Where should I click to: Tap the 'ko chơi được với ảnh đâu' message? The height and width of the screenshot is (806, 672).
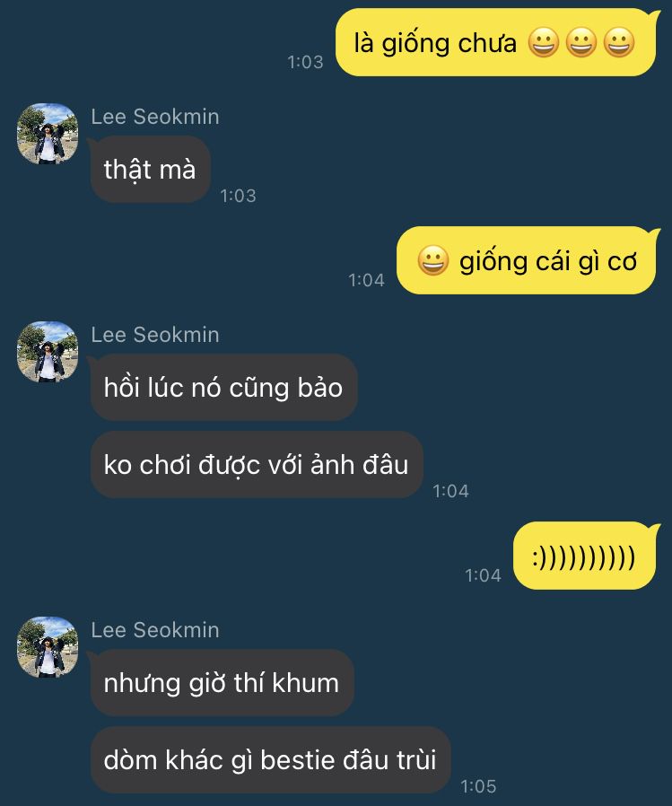pyautogui.click(x=257, y=465)
